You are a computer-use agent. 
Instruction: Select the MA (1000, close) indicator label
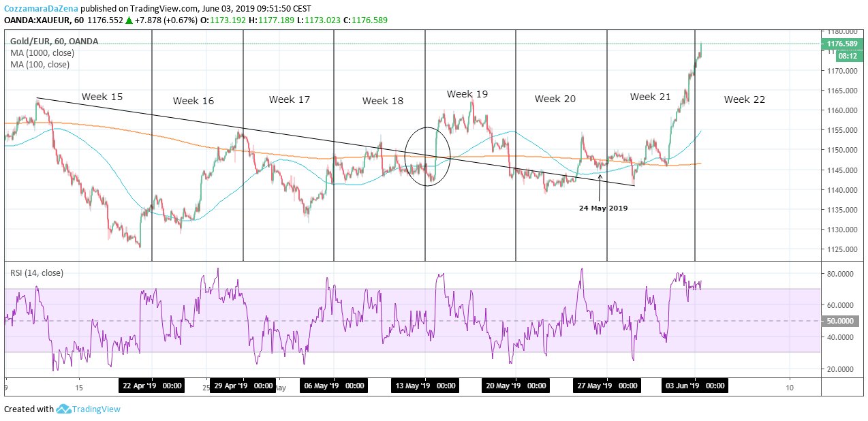[x=42, y=52]
